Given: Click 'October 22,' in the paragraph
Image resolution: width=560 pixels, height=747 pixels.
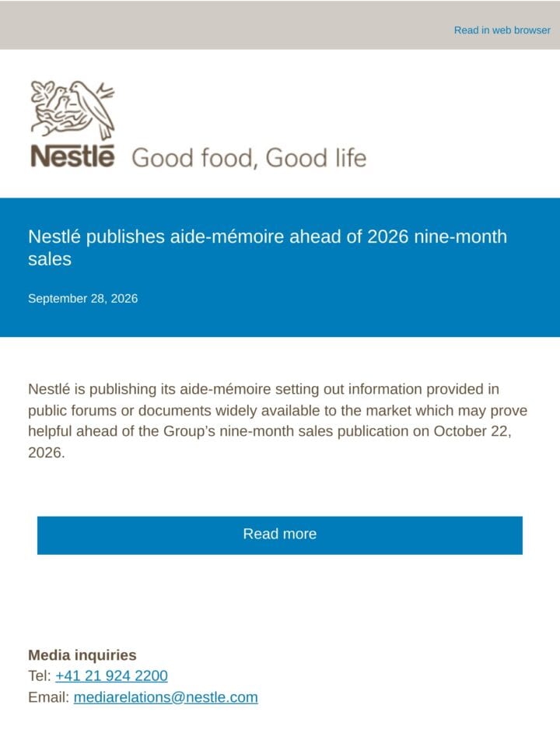Looking at the screenshot, I should point(472,431).
